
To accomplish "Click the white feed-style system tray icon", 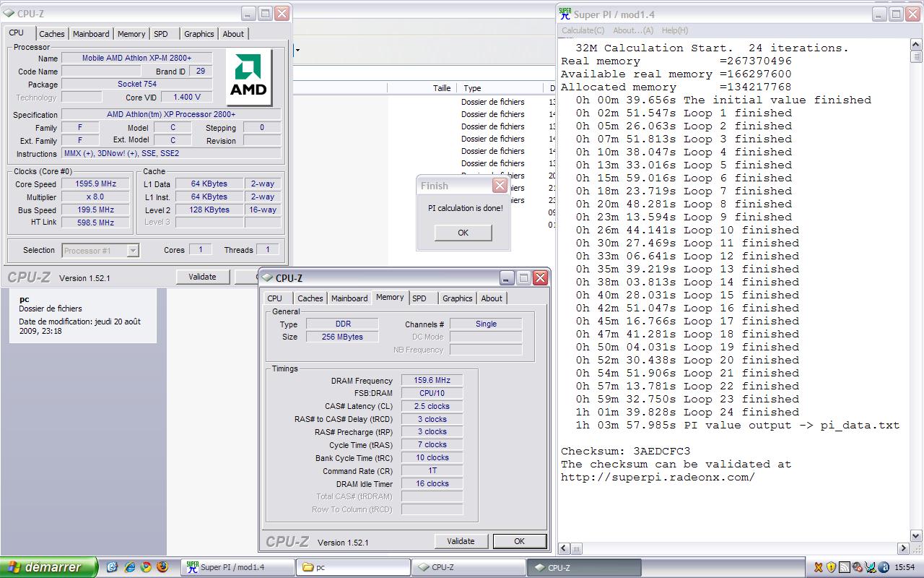I will 844,567.
